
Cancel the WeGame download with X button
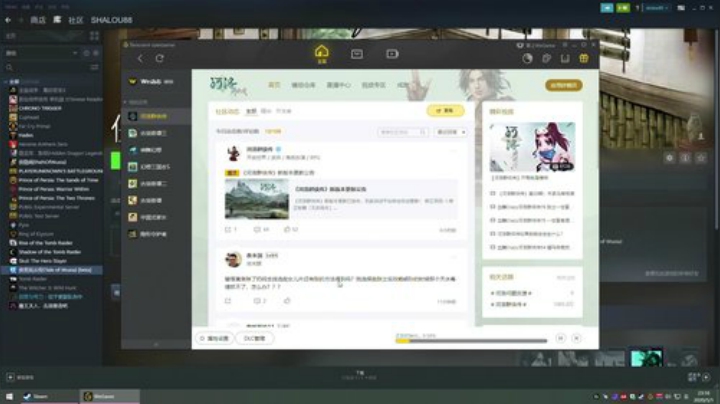coord(576,338)
